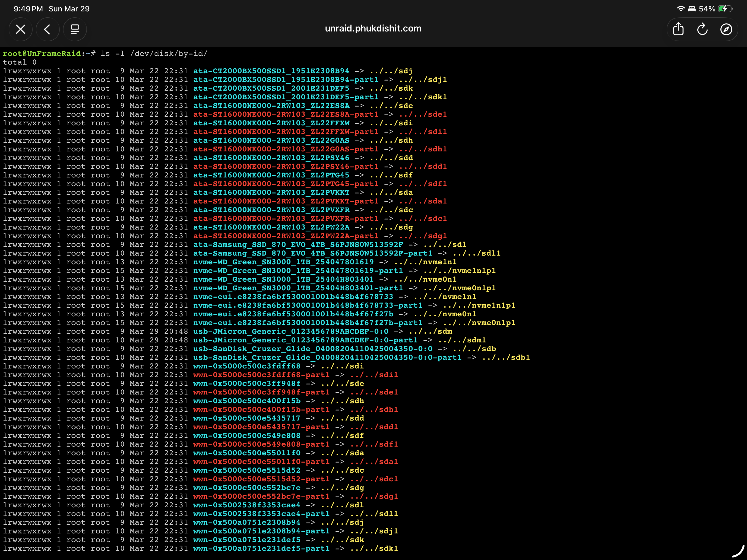Click the usb-SanDisk_Cruzer_Glide 0:0-part1 entry
The image size is (747, 560).
tap(327, 357)
